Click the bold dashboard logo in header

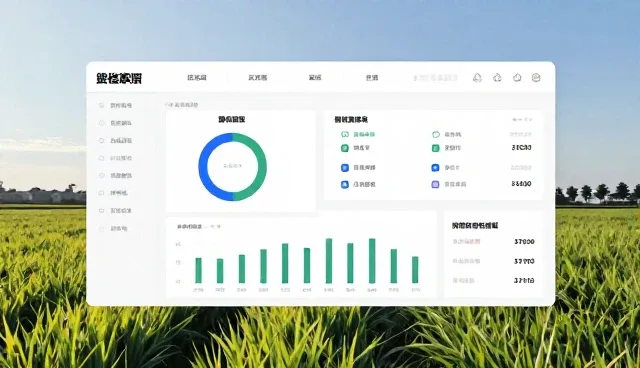(x=119, y=78)
